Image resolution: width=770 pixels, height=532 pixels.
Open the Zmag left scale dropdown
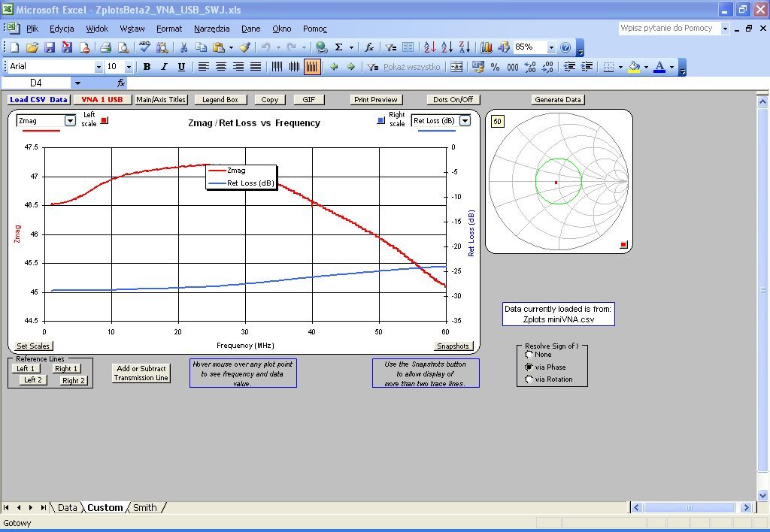pyautogui.click(x=70, y=120)
